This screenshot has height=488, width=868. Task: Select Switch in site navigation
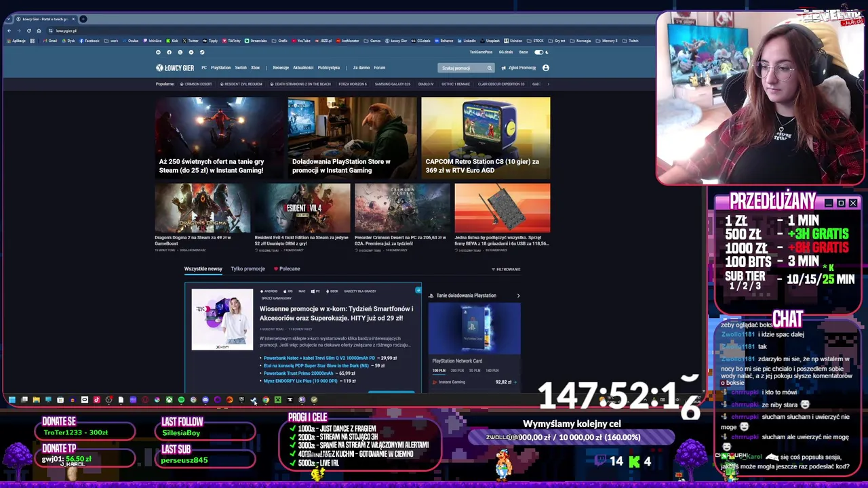(241, 68)
